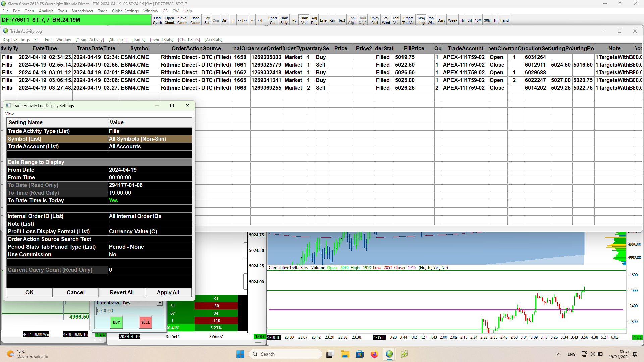Screen dimensions: 644x362
Task: Select the Line drawing tool
Action: 323,20
